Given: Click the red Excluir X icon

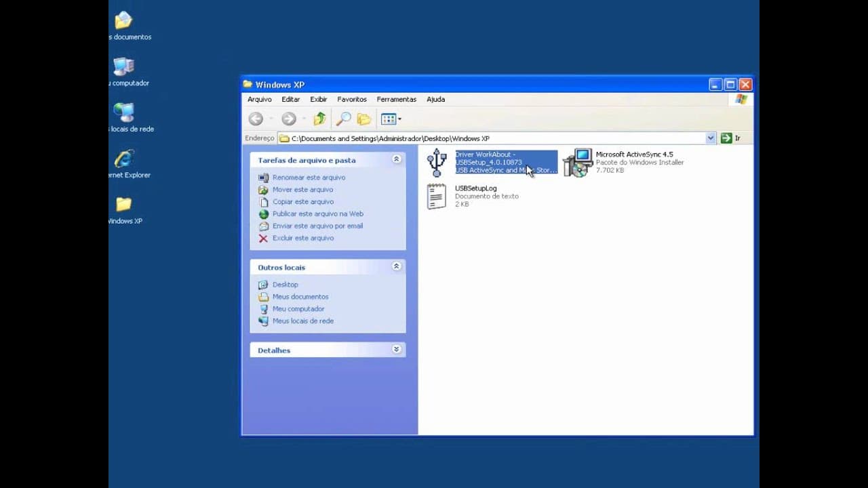Looking at the screenshot, I should click(263, 239).
